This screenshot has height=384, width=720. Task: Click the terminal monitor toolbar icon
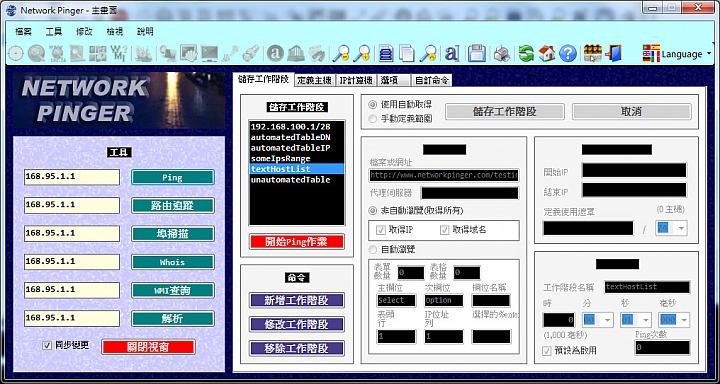[209, 54]
